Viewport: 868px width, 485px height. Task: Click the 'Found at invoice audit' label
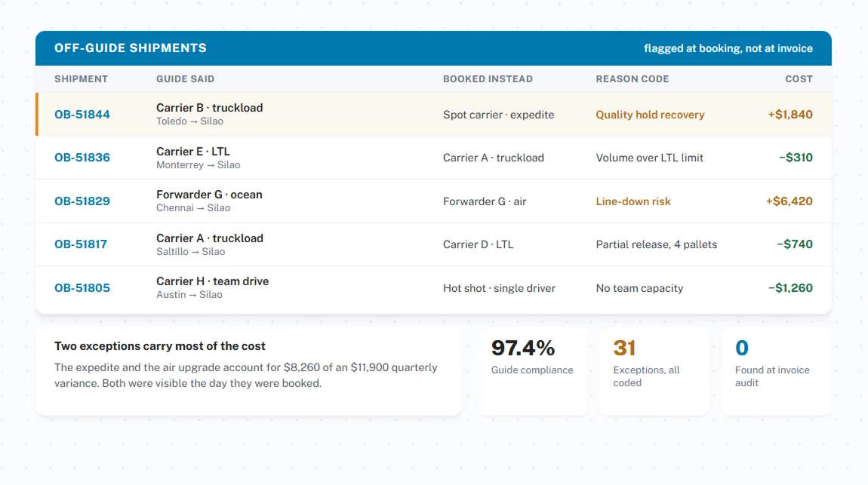772,376
